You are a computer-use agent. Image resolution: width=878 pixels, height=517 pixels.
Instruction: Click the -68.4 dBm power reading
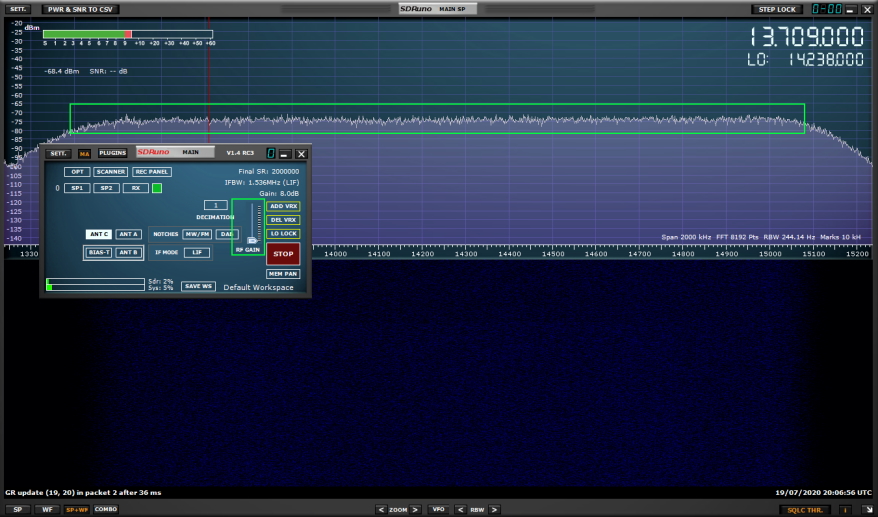(x=62, y=72)
